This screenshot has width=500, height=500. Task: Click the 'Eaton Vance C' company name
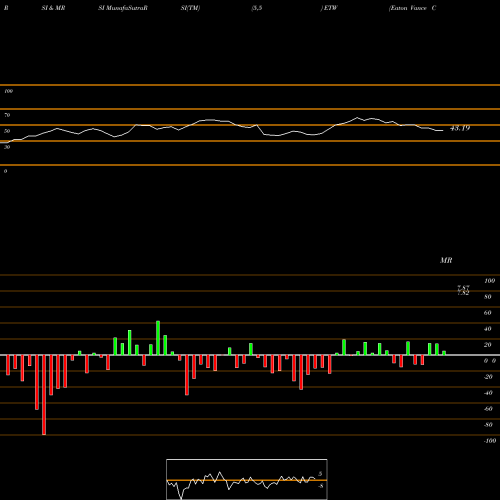tap(412, 8)
